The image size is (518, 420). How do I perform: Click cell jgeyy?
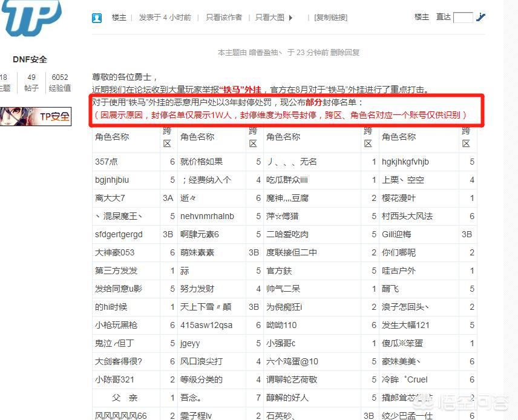(190, 343)
